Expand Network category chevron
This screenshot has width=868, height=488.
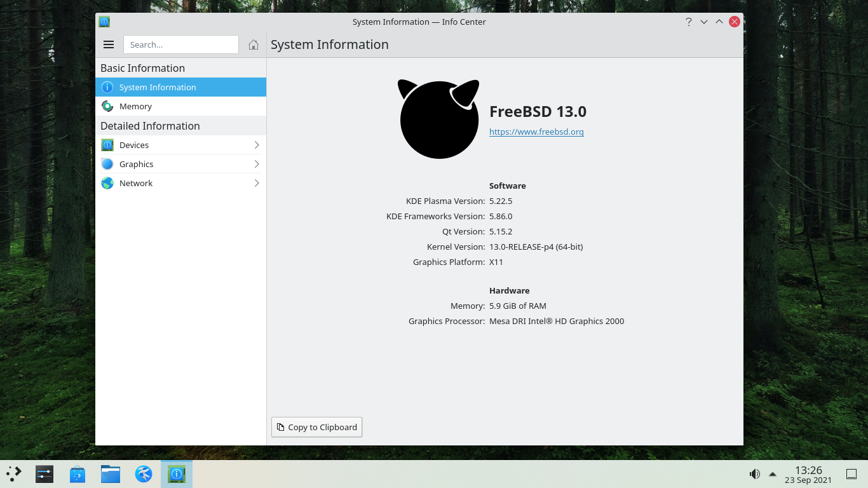pos(257,183)
